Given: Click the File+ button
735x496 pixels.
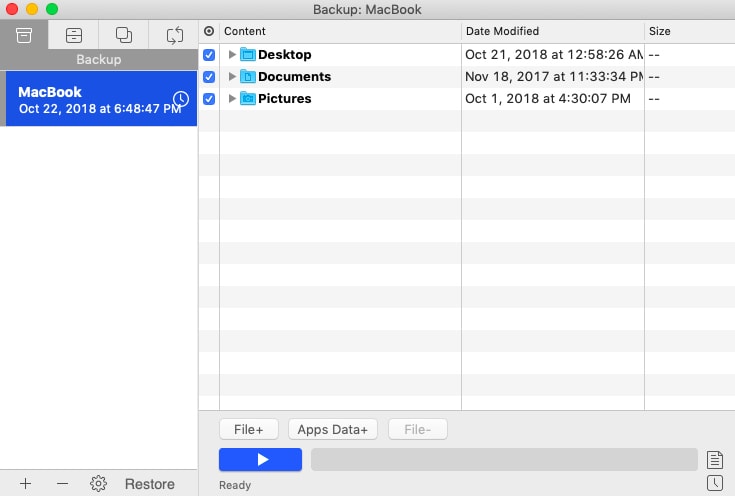Looking at the screenshot, I should point(249,429).
